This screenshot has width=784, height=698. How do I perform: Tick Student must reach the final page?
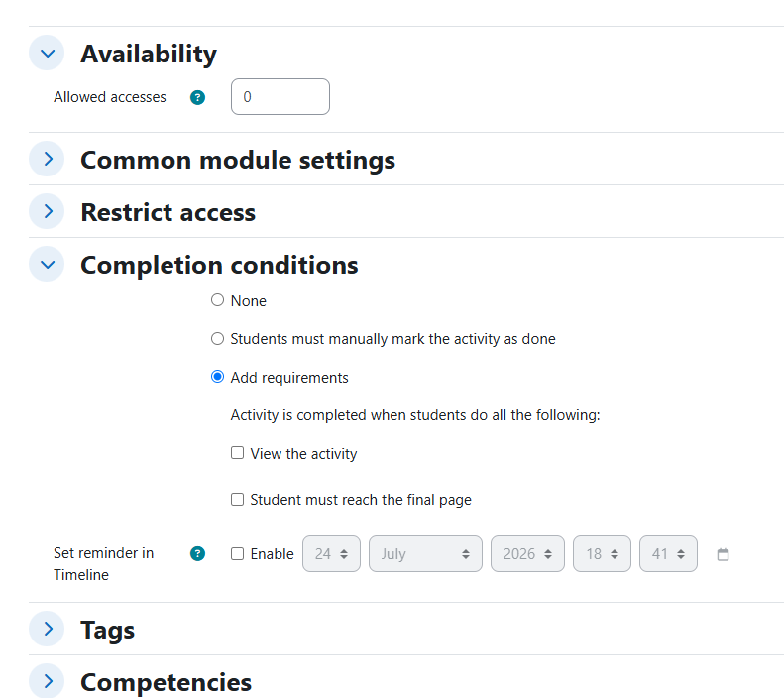(x=238, y=500)
